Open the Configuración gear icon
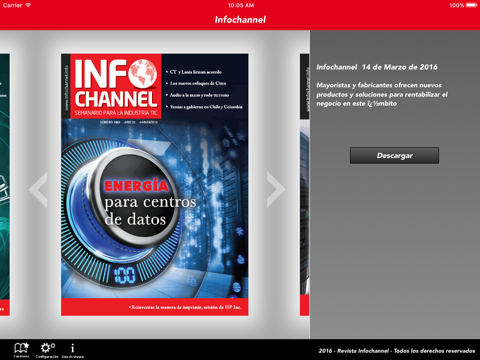The image size is (480, 360). coord(47,350)
